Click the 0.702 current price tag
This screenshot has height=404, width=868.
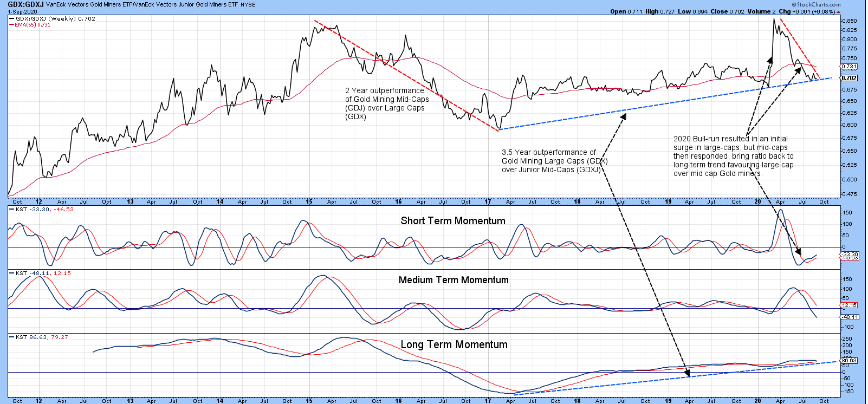pyautogui.click(x=849, y=78)
